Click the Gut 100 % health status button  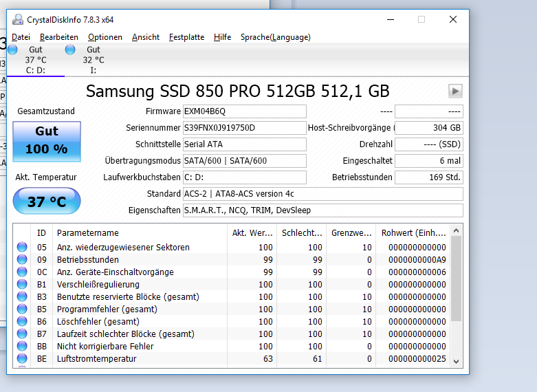pos(47,141)
